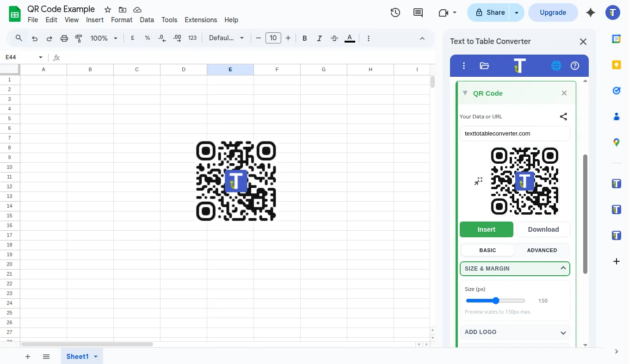This screenshot has height=364, width=629.
Task: Apply strikethrough formatting
Action: [334, 38]
